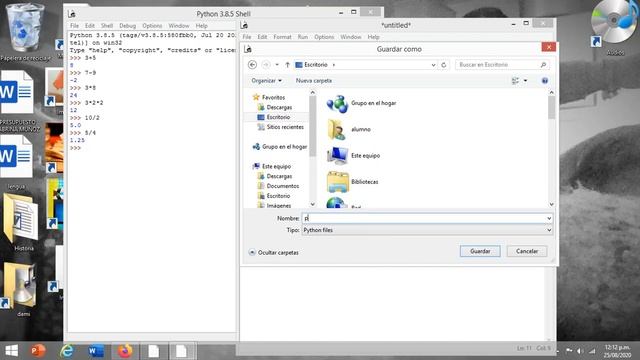
Task: Open the Window menu in untitled editor
Action: [351, 37]
